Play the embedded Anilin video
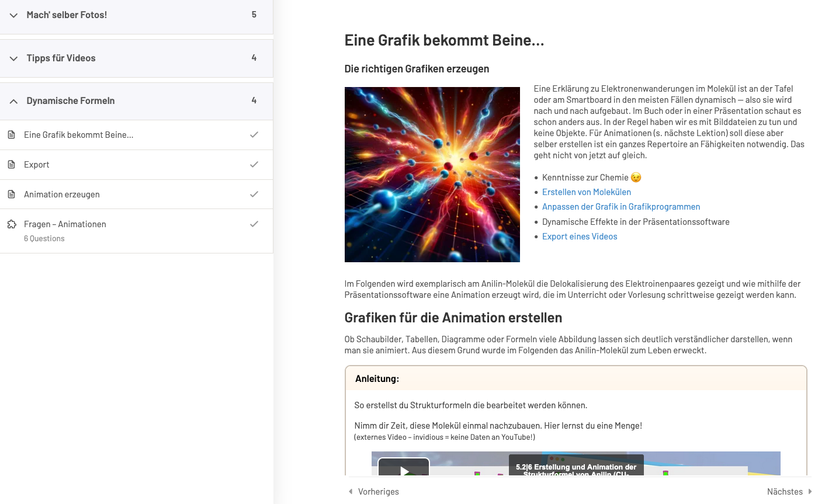 click(404, 469)
